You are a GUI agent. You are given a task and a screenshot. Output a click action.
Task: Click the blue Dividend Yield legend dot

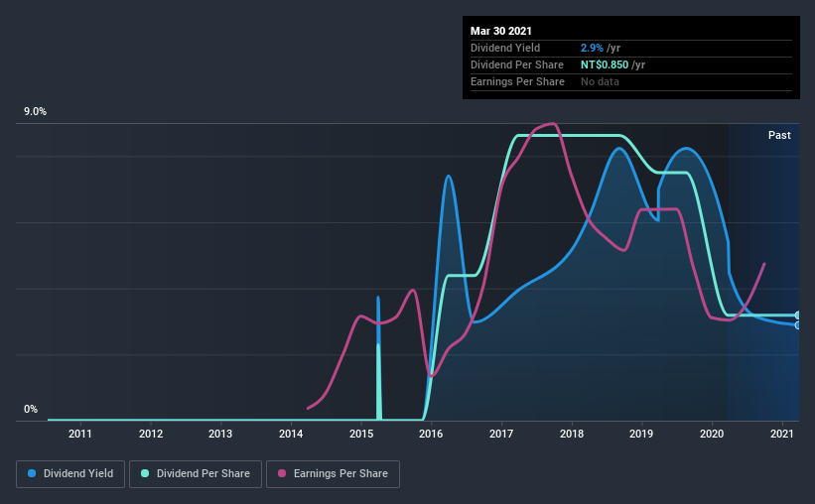pos(32,473)
